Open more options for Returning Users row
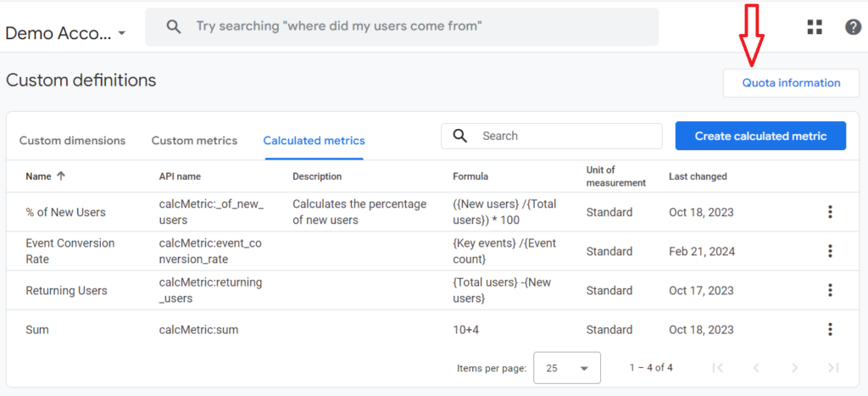The width and height of the screenshot is (868, 396). point(830,290)
